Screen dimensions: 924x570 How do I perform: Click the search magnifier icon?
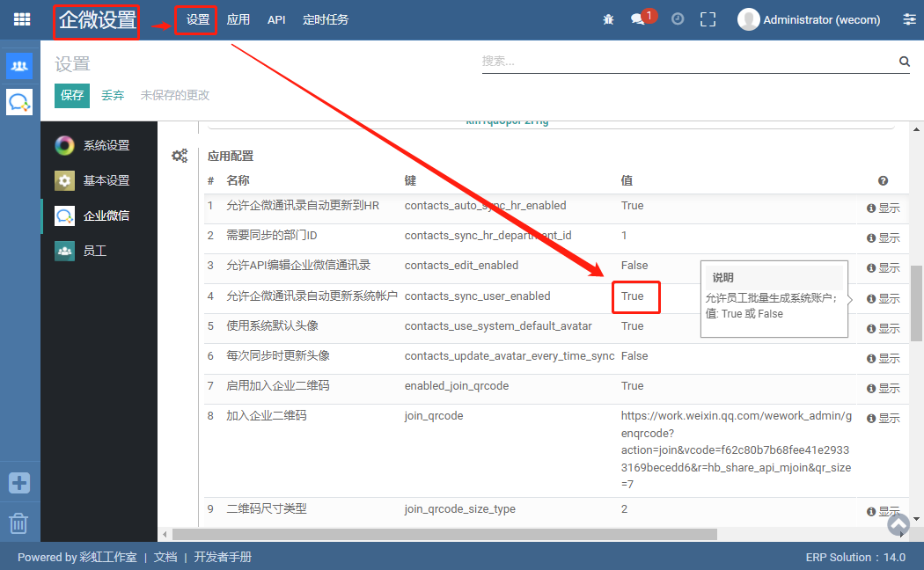click(x=904, y=62)
